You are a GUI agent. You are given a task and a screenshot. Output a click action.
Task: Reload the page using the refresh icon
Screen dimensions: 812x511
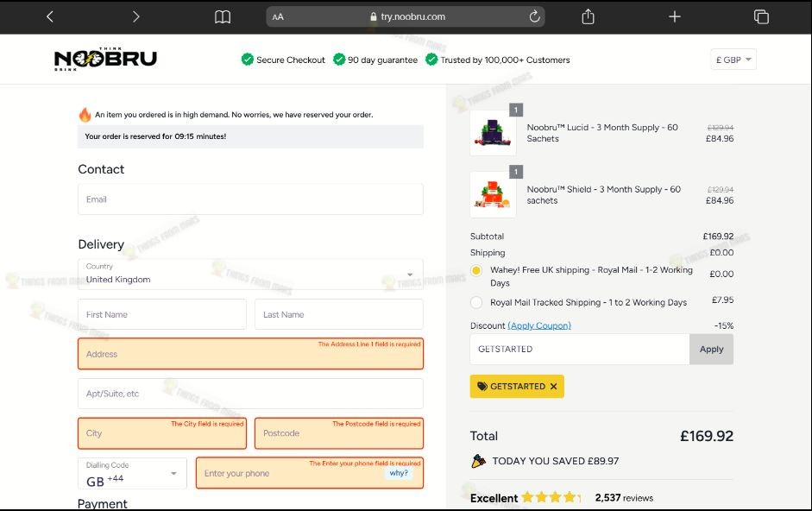(534, 16)
